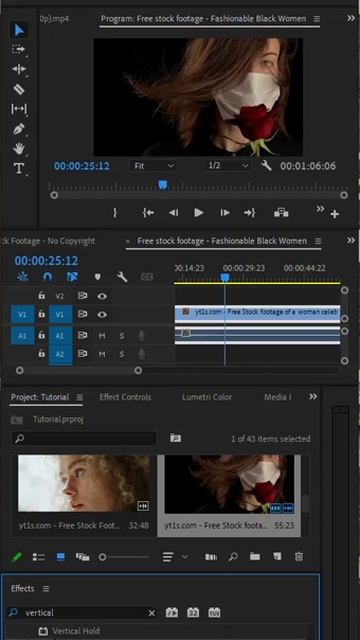The width and height of the screenshot is (360, 640).
Task: Switch Project panel to Icon view
Action: (x=61, y=557)
